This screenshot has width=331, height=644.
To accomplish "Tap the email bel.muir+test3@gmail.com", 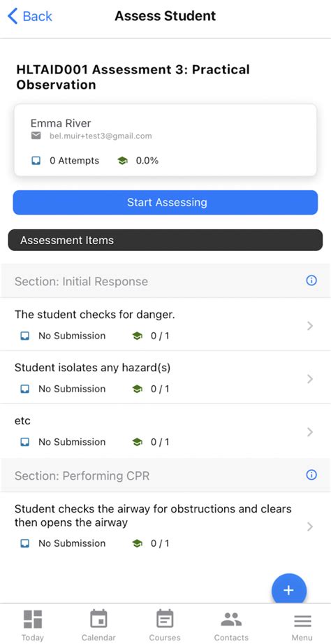I will [101, 136].
